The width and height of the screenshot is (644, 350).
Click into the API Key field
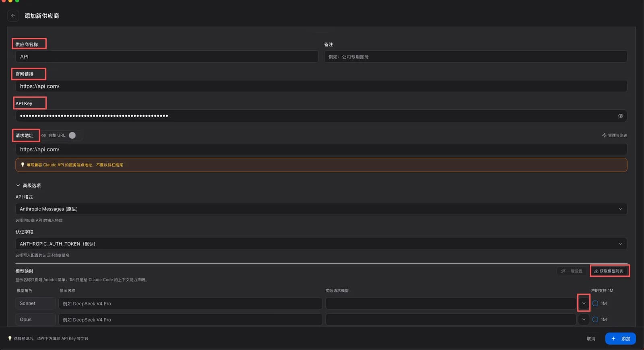321,116
